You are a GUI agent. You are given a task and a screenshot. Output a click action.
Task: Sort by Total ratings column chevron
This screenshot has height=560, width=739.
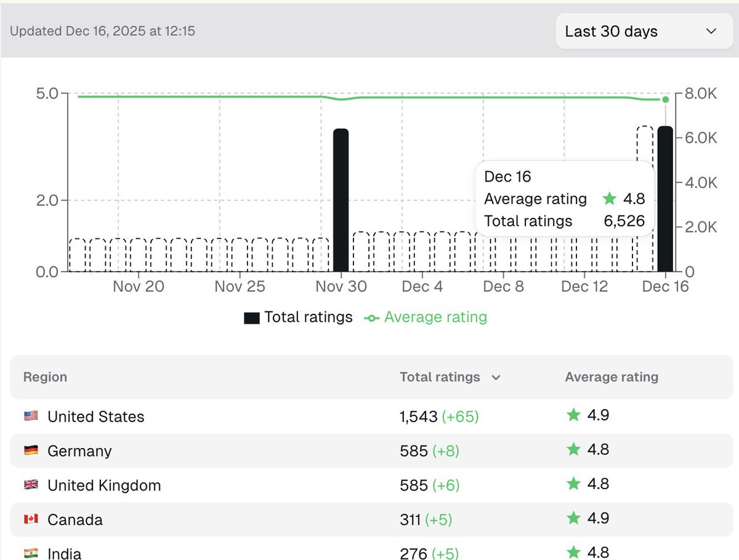(496, 378)
